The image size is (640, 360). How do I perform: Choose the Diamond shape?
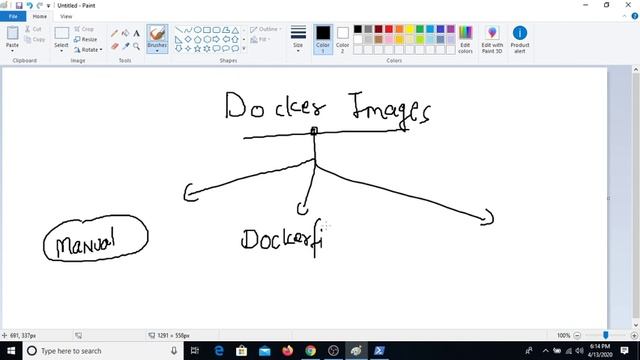(188, 40)
